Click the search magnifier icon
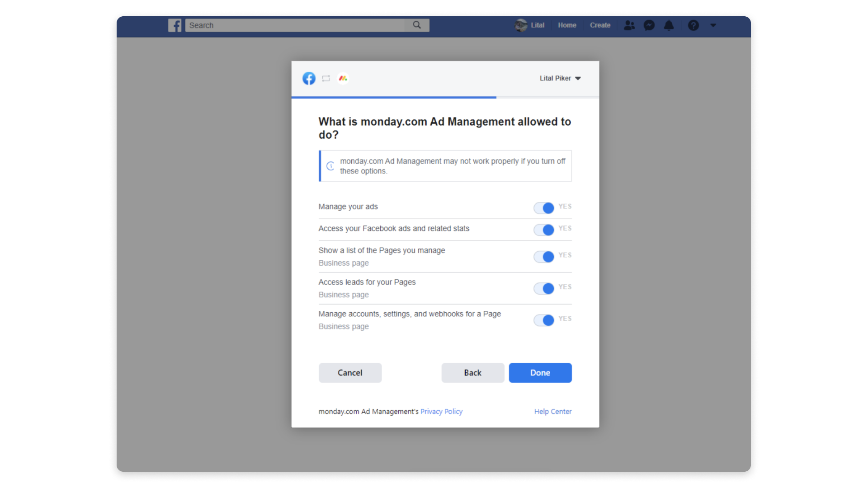The width and height of the screenshot is (868, 488). pyautogui.click(x=417, y=25)
